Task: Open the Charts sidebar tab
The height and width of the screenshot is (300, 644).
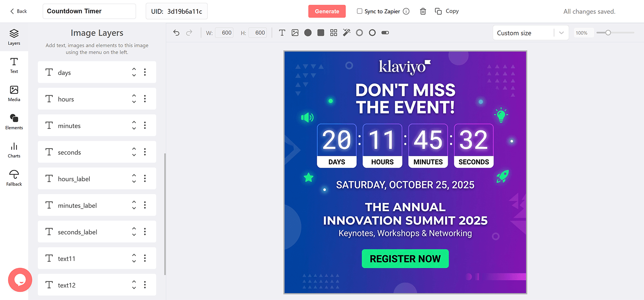Action: click(14, 150)
